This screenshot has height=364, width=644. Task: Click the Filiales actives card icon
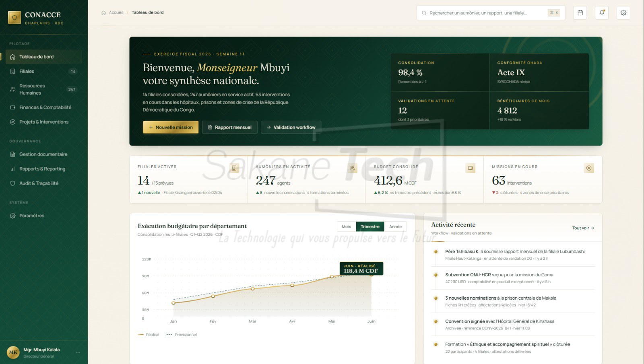234,168
